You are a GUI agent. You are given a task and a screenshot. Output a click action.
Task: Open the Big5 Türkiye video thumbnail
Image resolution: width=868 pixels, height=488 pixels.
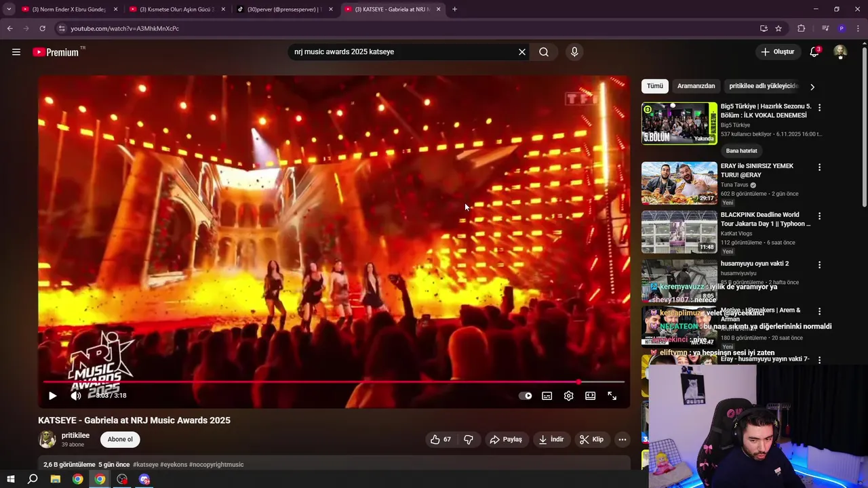[679, 123]
